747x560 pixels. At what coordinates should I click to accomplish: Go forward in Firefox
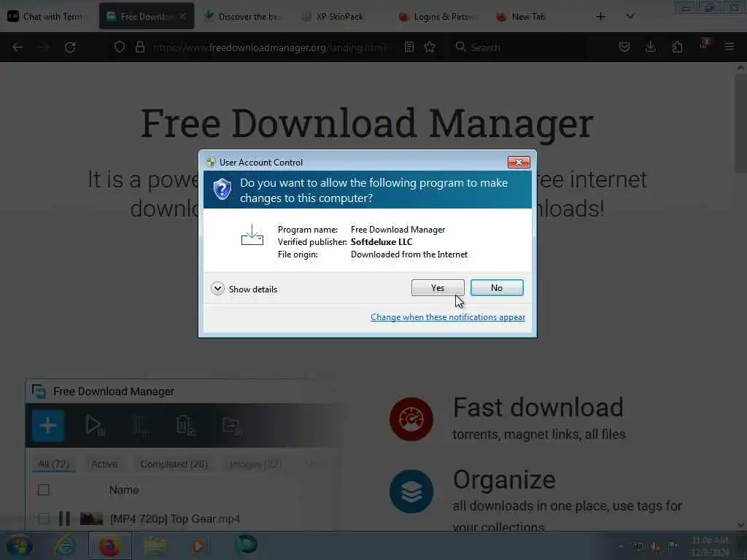43,47
